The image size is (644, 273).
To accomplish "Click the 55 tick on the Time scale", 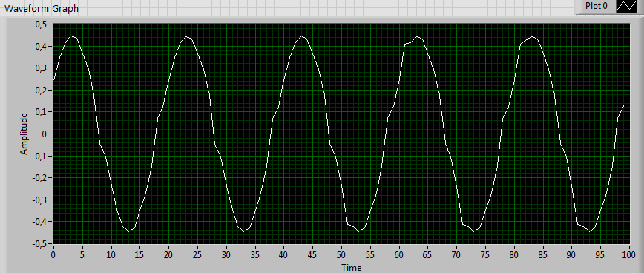I will pos(370,255).
